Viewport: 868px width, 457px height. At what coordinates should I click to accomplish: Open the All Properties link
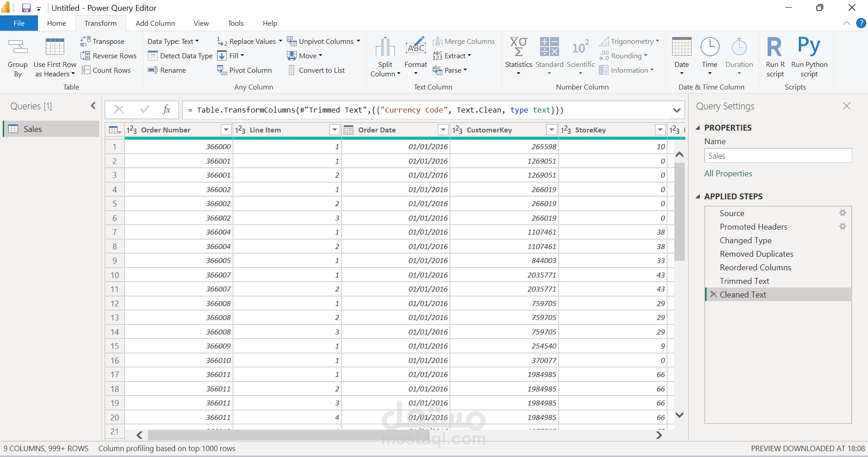coord(728,174)
